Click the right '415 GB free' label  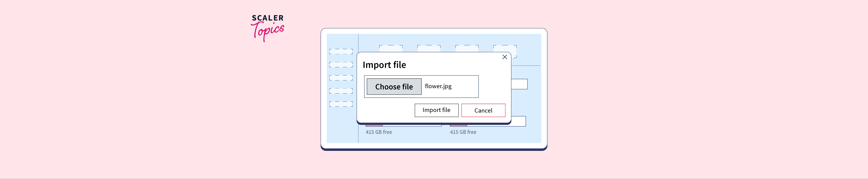[463, 132]
